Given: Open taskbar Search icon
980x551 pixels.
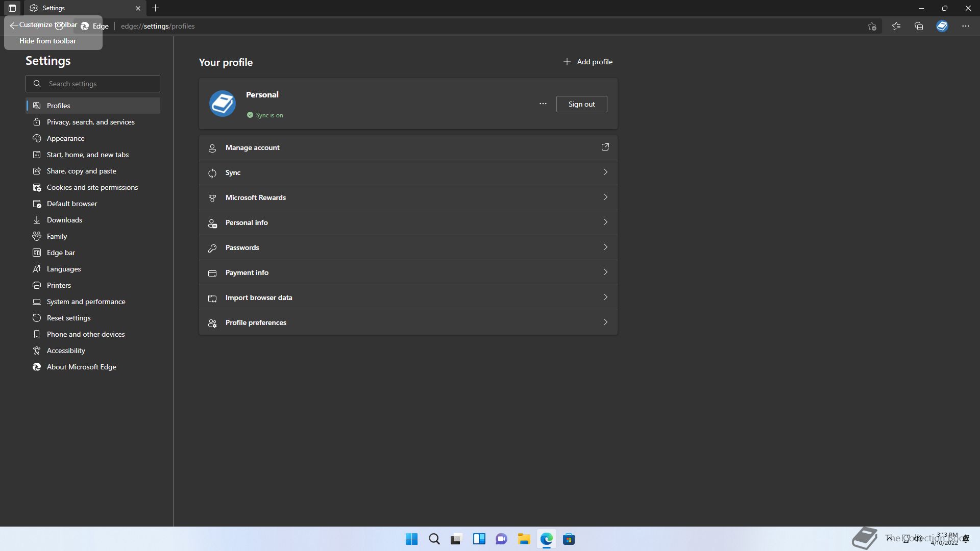Looking at the screenshot, I should point(434,539).
